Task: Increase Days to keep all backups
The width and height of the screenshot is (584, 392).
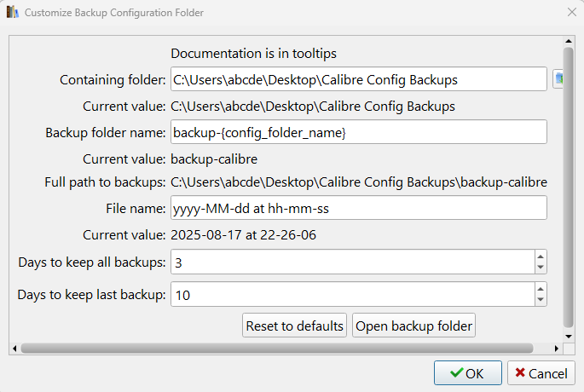Action: click(x=540, y=256)
